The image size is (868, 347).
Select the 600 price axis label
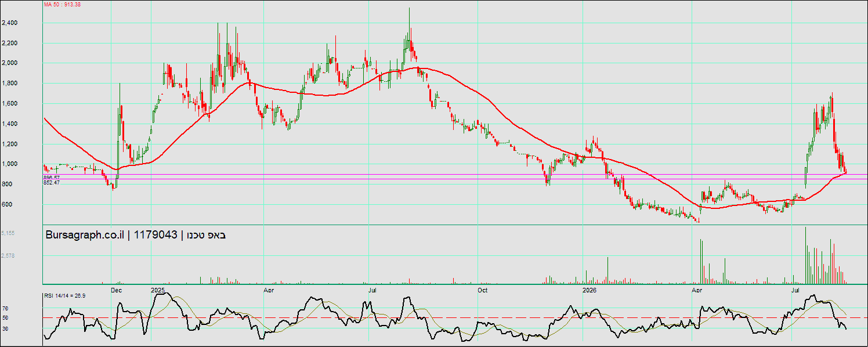coord(8,205)
